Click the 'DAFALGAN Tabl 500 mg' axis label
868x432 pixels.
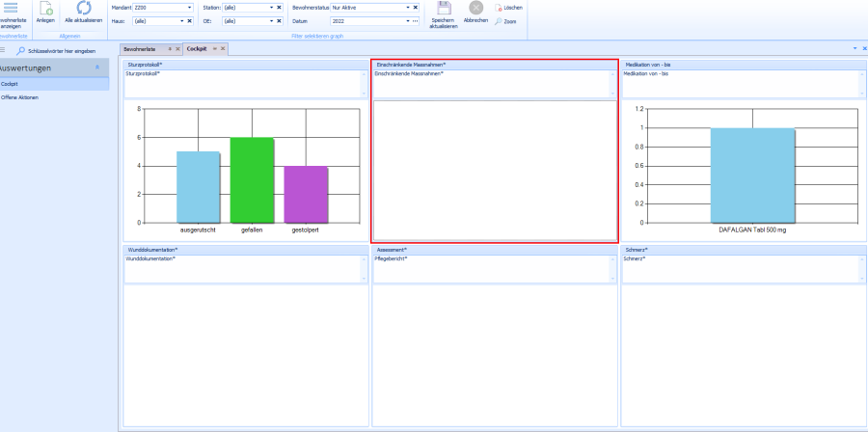pos(752,230)
